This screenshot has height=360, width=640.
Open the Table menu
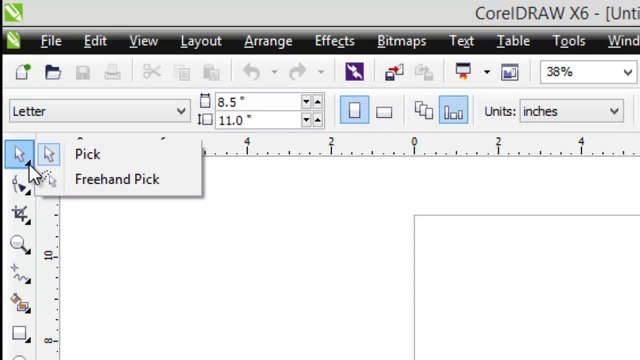(513, 41)
